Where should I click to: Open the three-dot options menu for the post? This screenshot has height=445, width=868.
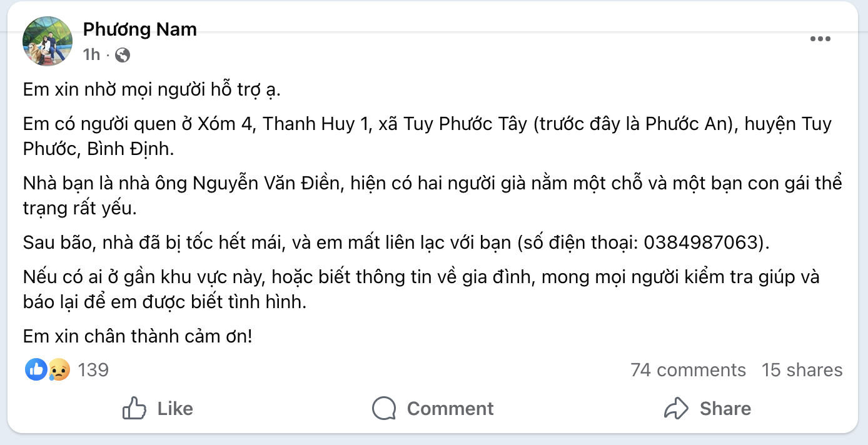pos(820,39)
